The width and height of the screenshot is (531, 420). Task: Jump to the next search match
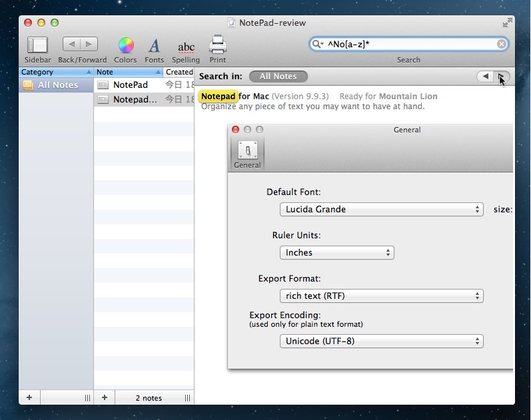[x=502, y=77]
